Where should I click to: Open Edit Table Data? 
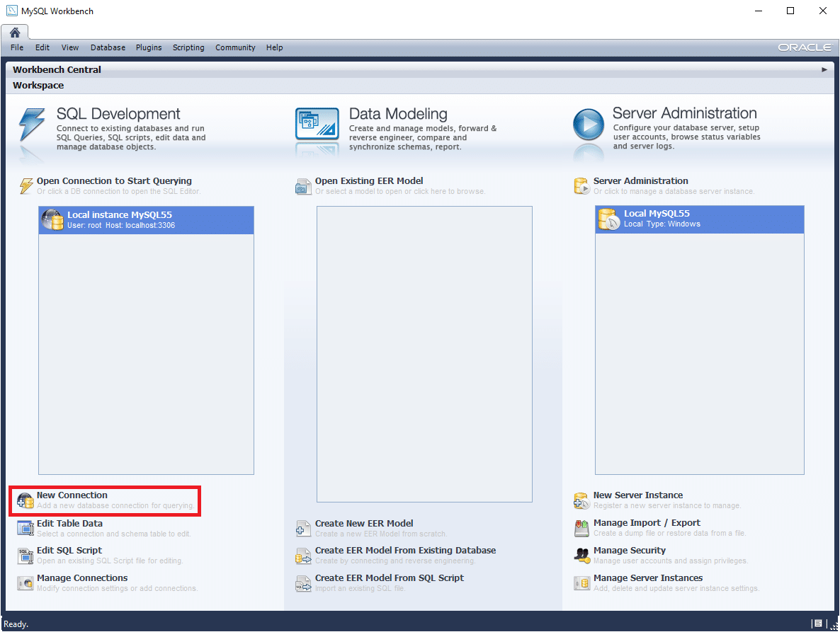[x=69, y=524]
